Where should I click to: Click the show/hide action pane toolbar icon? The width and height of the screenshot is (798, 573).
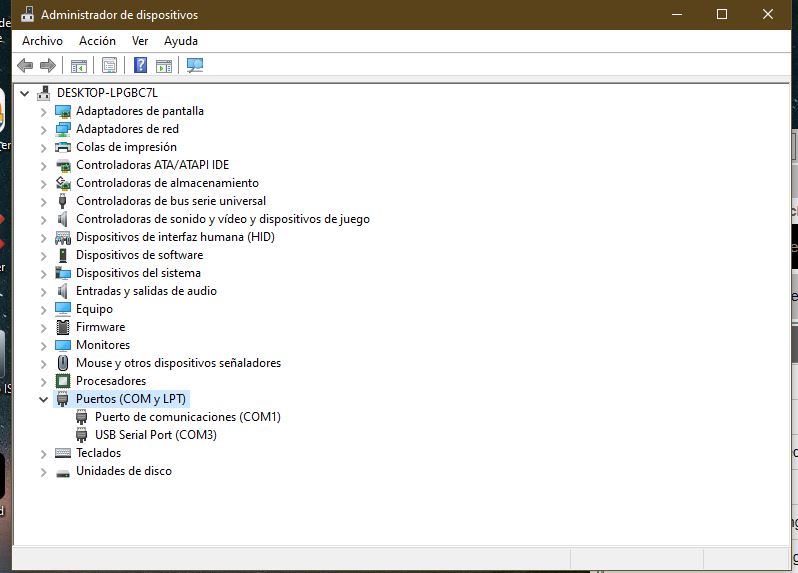[x=164, y=66]
